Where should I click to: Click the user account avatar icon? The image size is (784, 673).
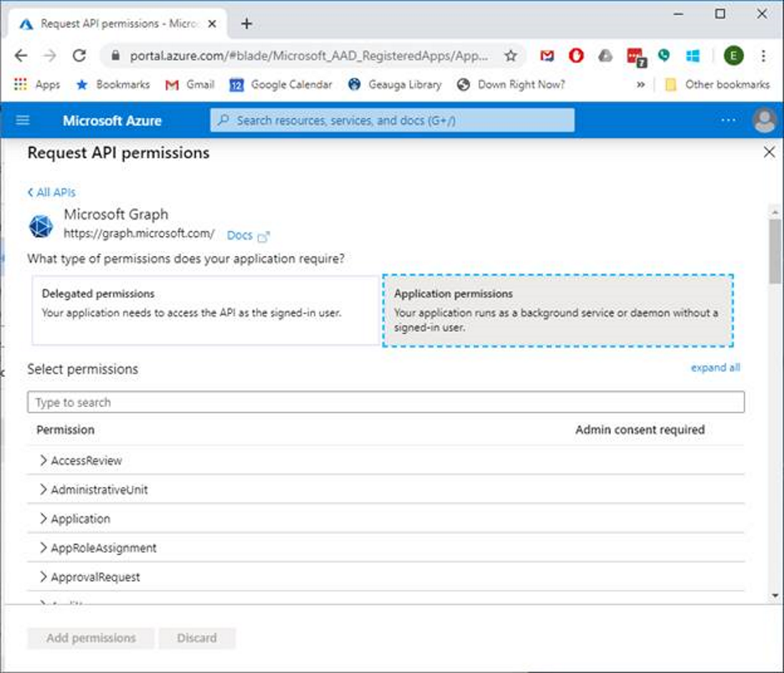(765, 121)
